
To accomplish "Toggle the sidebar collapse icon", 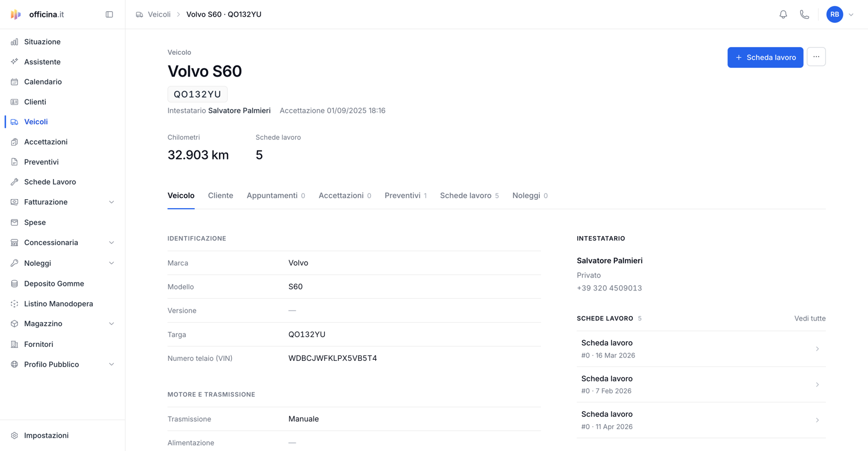I will coord(109,15).
